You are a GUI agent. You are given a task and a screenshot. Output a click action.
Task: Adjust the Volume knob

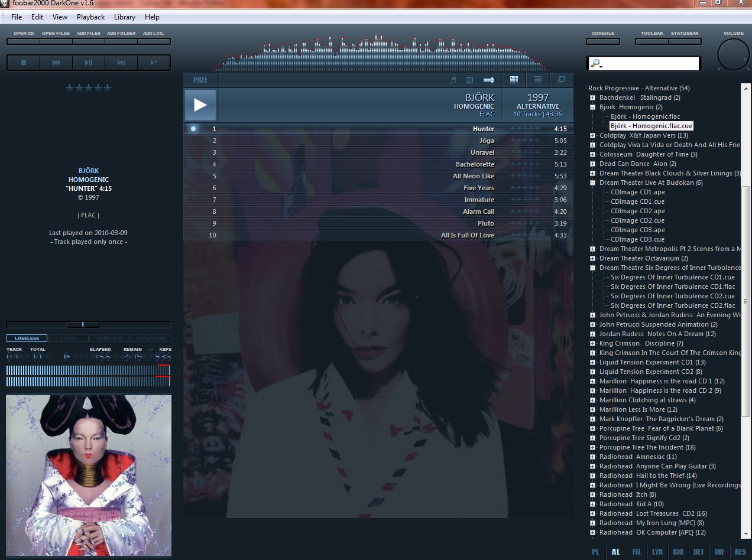[x=733, y=55]
